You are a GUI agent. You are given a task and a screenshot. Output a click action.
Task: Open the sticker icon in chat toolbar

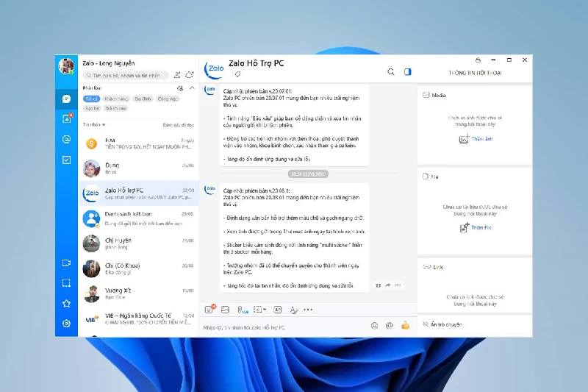point(209,310)
